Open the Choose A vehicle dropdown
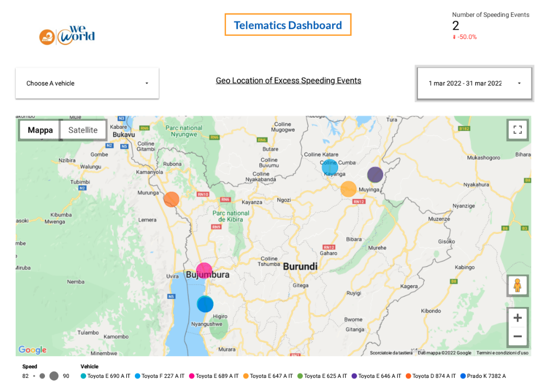The image size is (538, 392). click(x=87, y=83)
